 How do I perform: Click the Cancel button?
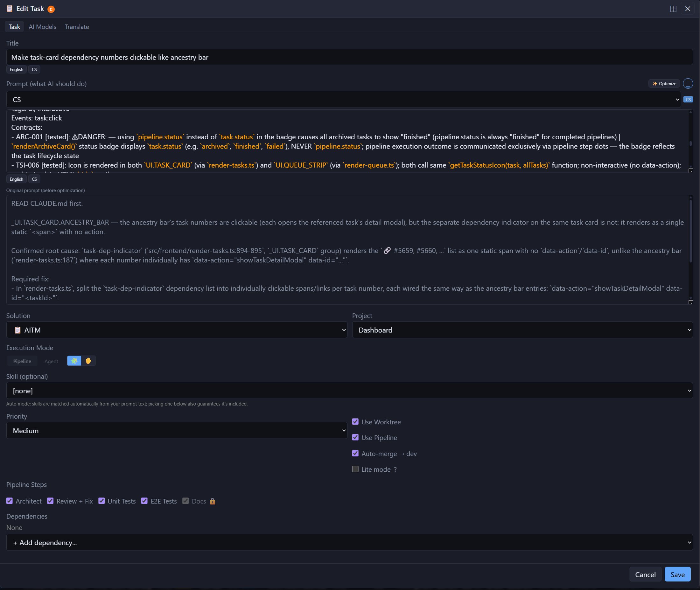pos(645,575)
